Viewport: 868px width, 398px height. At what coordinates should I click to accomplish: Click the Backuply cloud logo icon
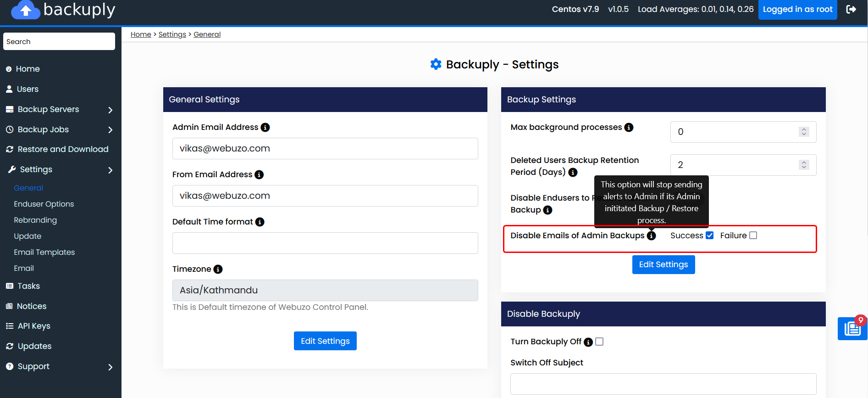coord(26,10)
